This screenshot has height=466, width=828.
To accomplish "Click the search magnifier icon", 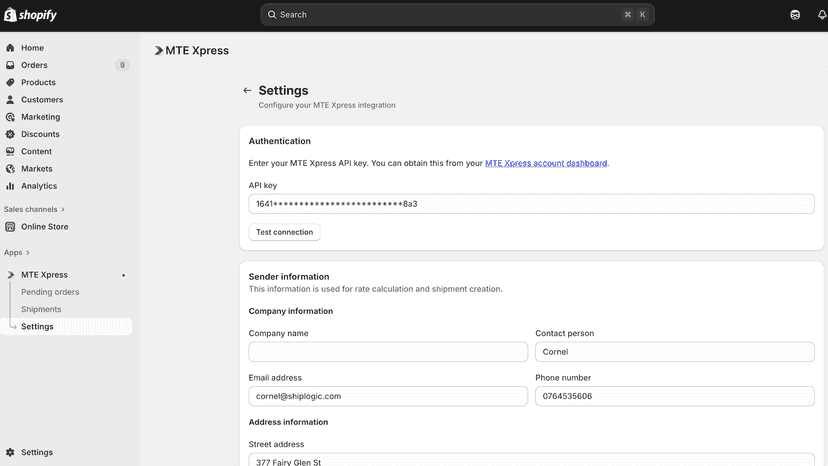I will click(x=272, y=15).
